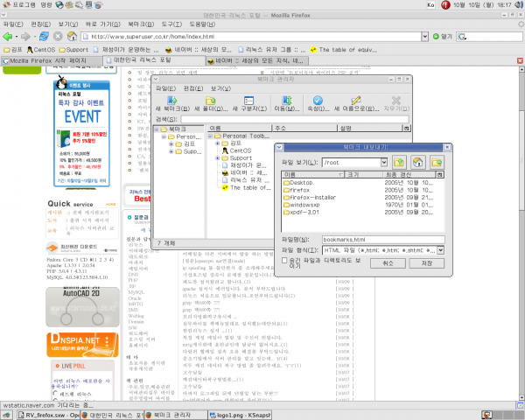This screenshot has height=420, width=525.
Task: Create new folder in export dialog
Action: point(437,163)
